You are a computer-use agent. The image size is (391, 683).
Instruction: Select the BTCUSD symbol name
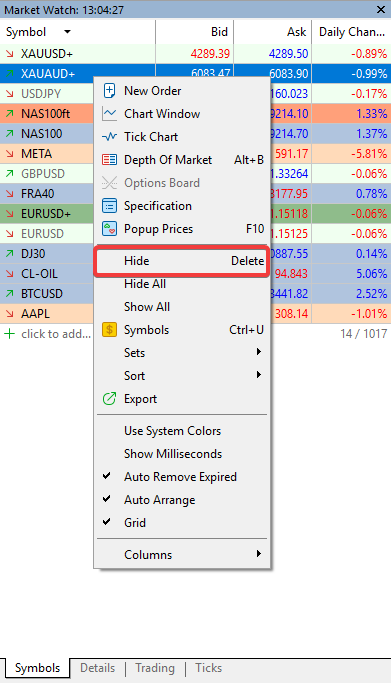[42, 294]
